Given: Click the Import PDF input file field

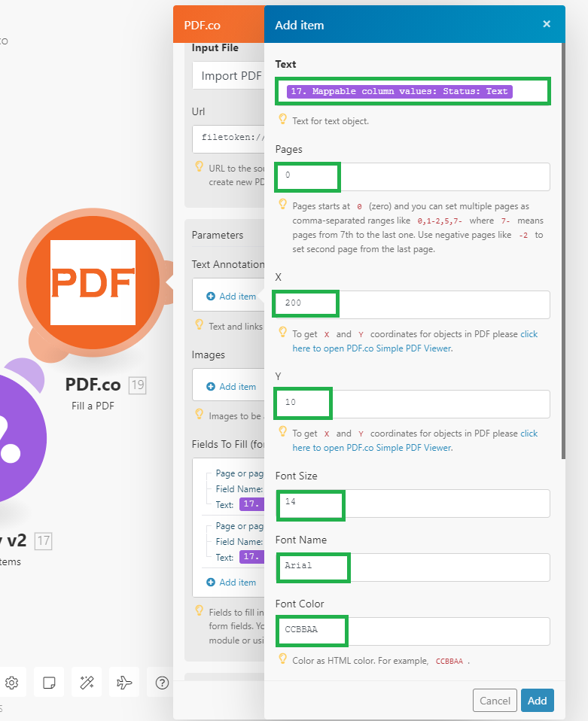Looking at the screenshot, I should (228, 75).
